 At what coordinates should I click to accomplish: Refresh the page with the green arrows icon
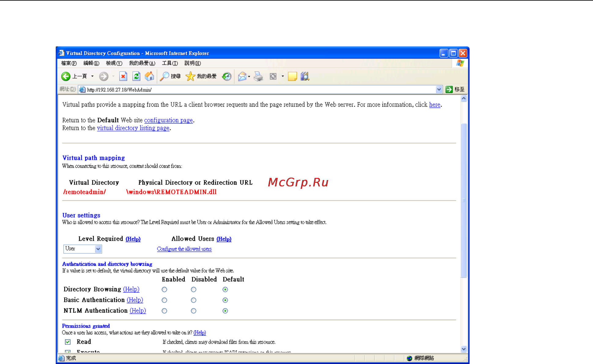coord(136,76)
